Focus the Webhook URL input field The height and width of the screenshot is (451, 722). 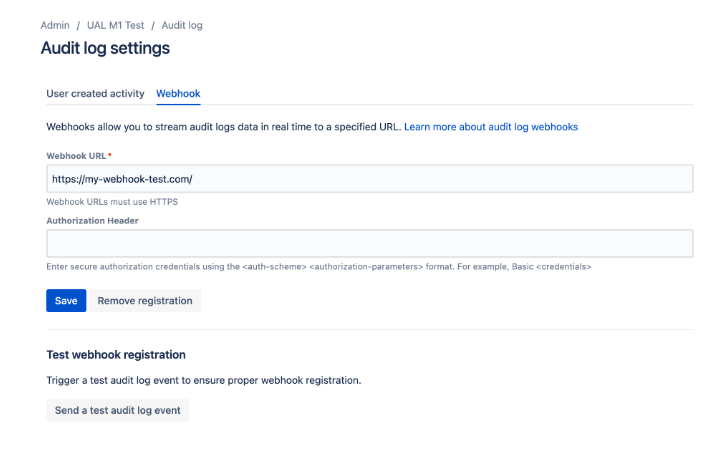click(x=370, y=179)
